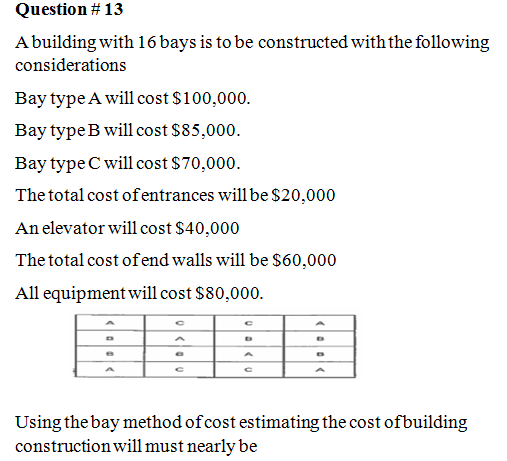Click the word "considerations"

(71, 65)
